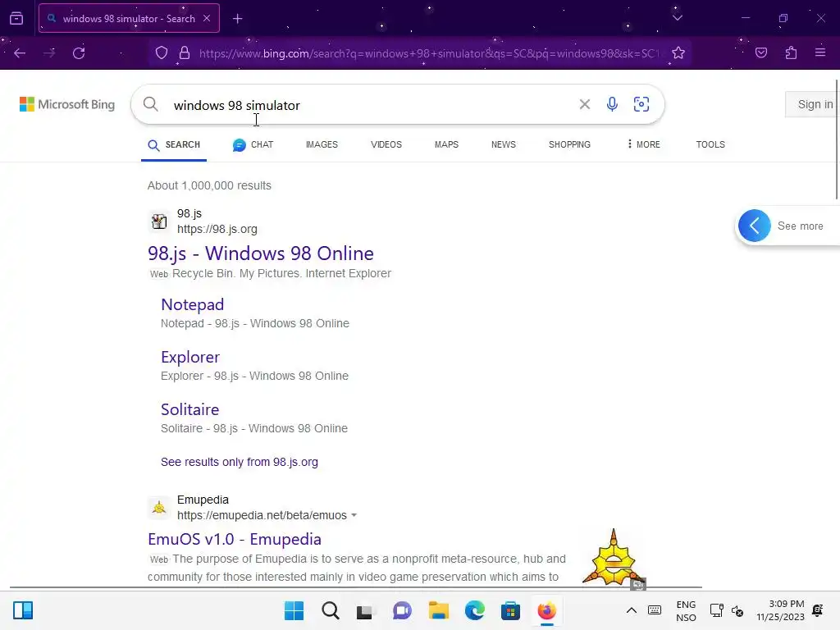The image size is (840, 630).
Task: Switch to the MAPS tab
Action: [x=446, y=144]
